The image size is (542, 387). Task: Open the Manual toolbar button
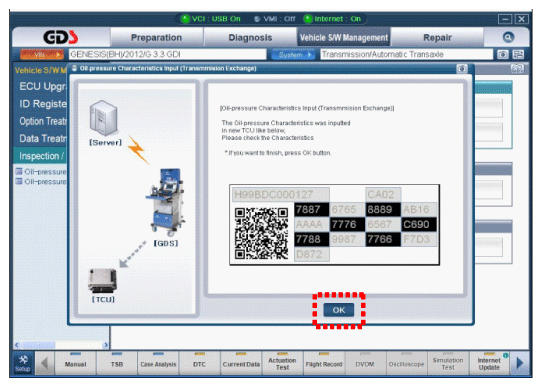pos(75,364)
